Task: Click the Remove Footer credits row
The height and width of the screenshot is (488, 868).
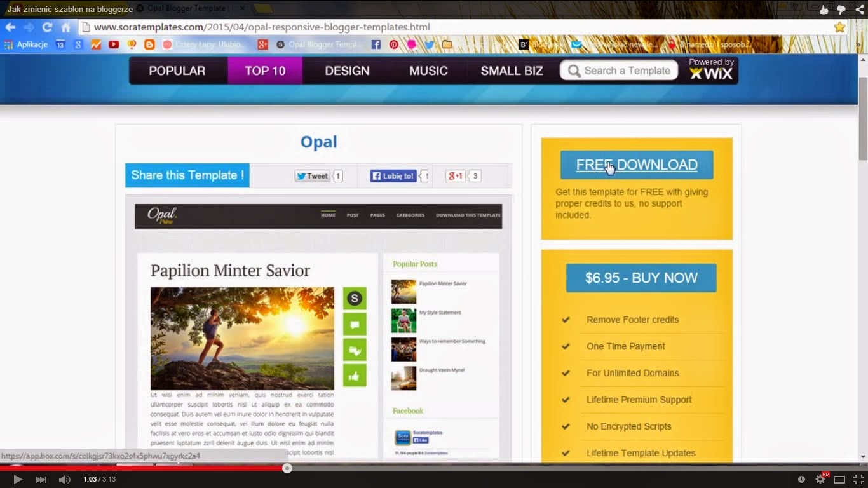Action: (641, 320)
